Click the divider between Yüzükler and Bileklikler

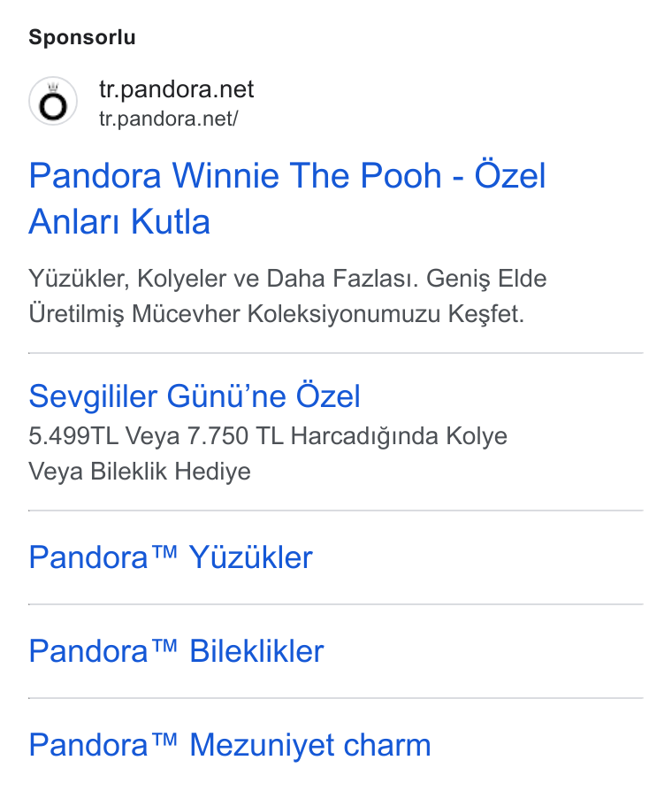(336, 603)
